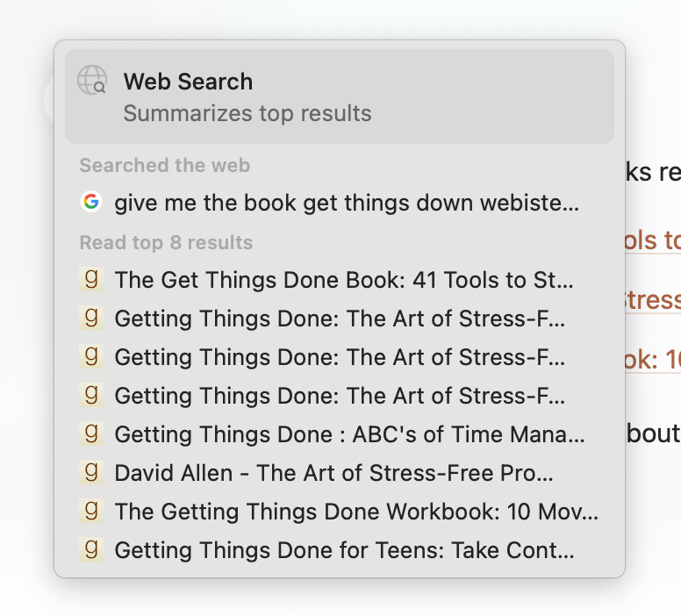
Task: Open 'The Get Things Done Book: 41 Tools' result
Action: (344, 281)
